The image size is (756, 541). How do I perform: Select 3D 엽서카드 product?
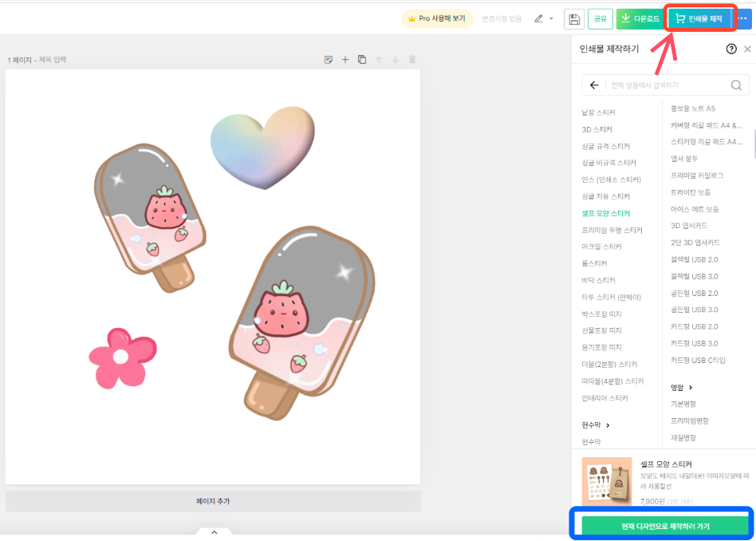point(689,226)
